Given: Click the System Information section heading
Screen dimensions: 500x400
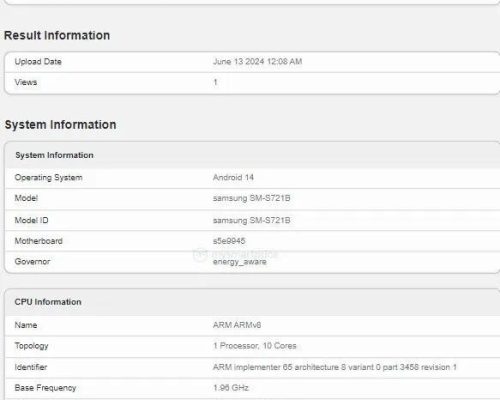Looking at the screenshot, I should point(60,125).
